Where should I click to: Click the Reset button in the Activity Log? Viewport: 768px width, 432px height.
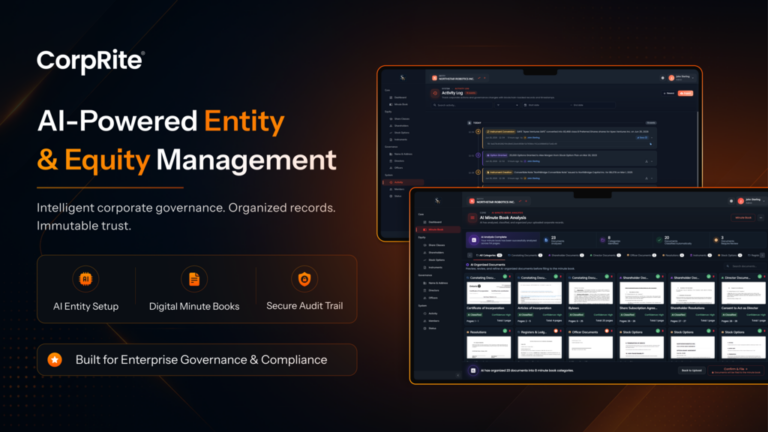click(669, 93)
